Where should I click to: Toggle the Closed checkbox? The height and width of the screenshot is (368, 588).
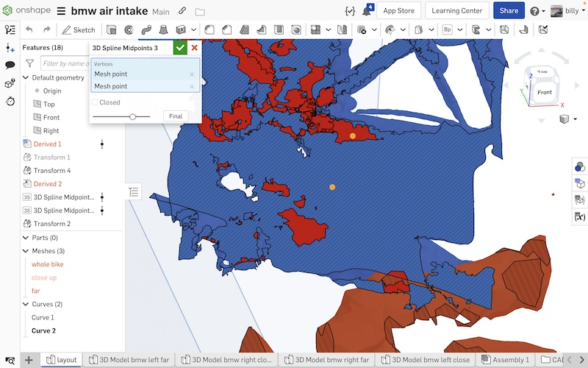click(x=95, y=102)
